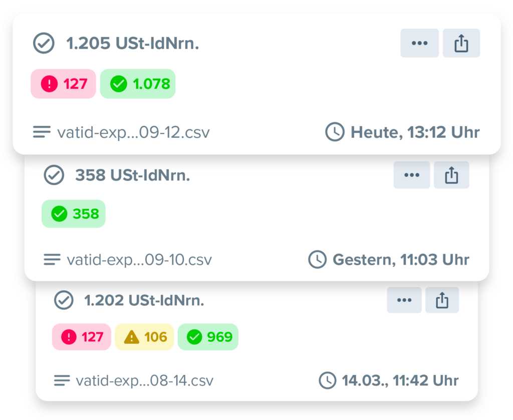Click clock icon beside Heute, 13:12 Uhr
This screenshot has height=420, width=513.
pyautogui.click(x=335, y=132)
